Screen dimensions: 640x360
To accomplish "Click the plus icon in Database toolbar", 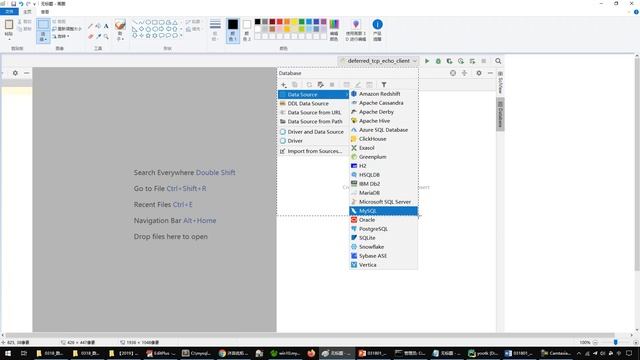I will pyautogui.click(x=283, y=84).
